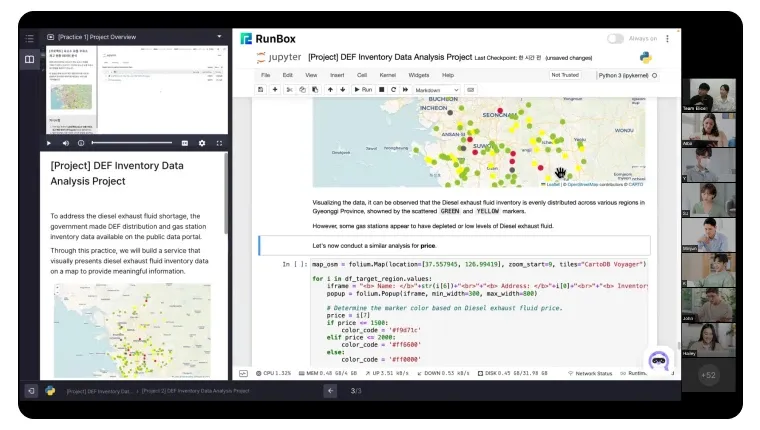Play the Project Overview video
The height and width of the screenshot is (430, 760).
pos(49,143)
